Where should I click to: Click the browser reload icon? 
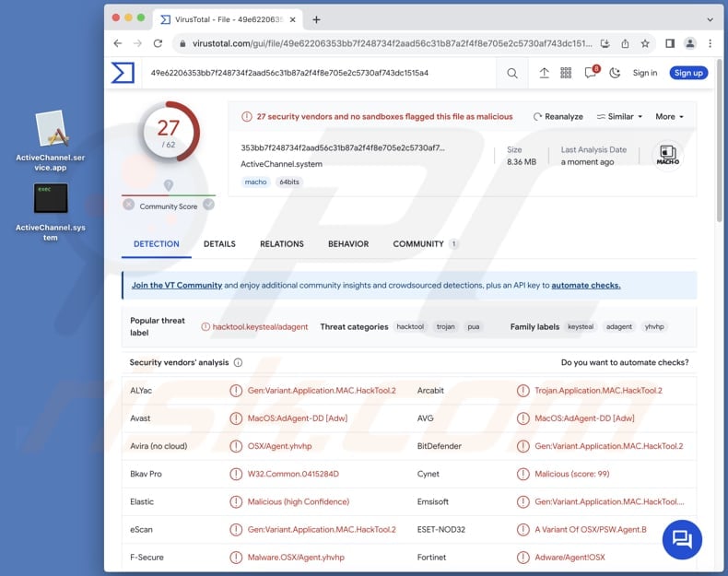pos(158,43)
